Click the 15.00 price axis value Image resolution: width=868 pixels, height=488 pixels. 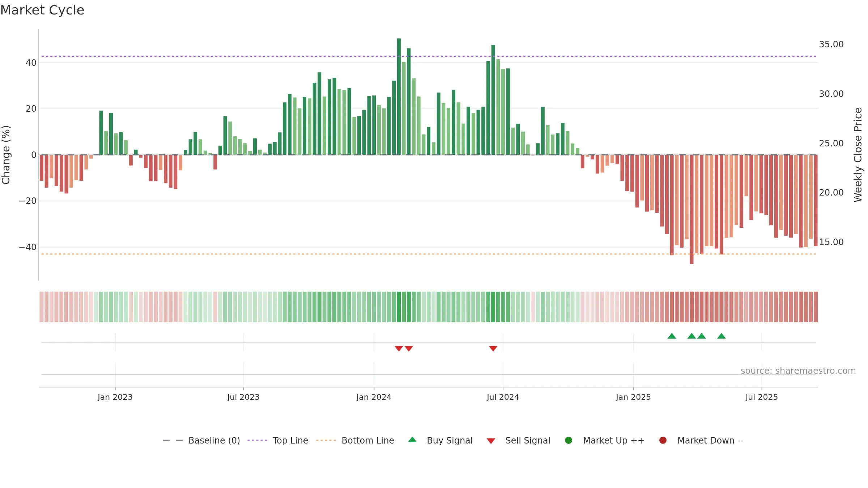831,242
